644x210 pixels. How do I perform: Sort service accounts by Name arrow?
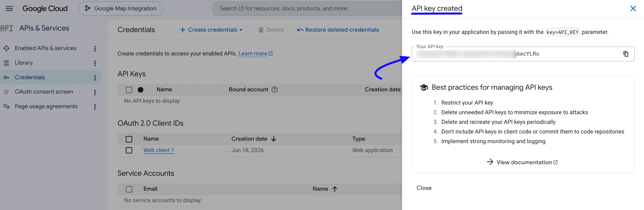point(335,189)
